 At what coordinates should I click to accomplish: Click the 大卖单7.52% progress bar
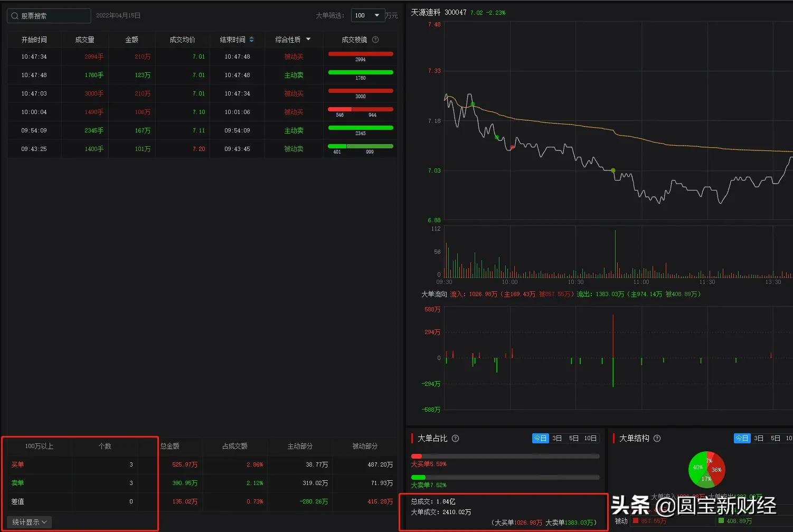(505, 477)
